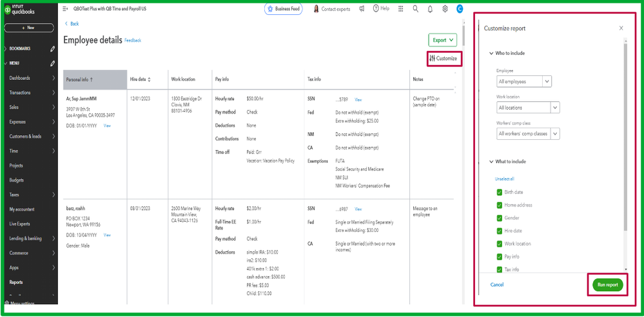This screenshot has height=317, width=644.
Task: View DOB for barz, roshh
Action: [107, 235]
